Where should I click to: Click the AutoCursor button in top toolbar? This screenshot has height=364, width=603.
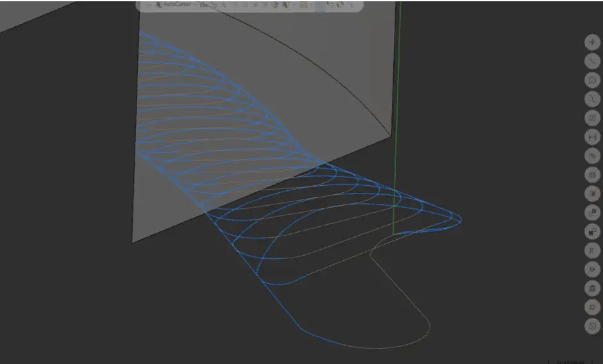click(x=173, y=4)
